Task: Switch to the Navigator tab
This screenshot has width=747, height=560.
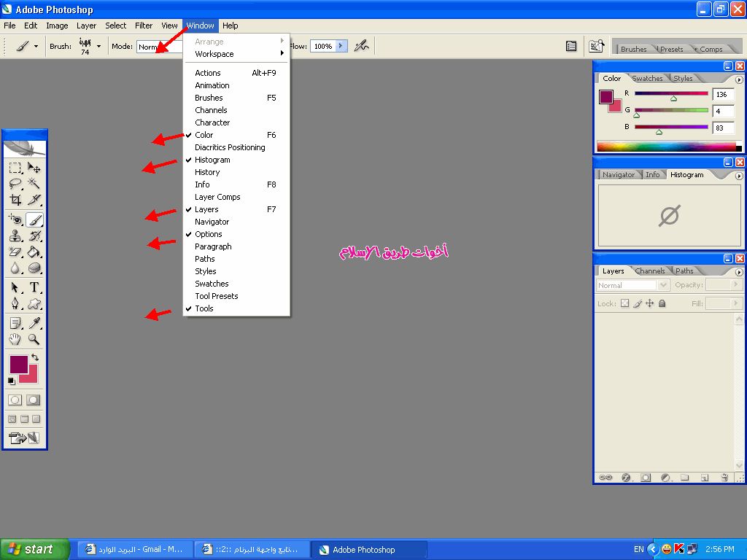Action: (619, 175)
